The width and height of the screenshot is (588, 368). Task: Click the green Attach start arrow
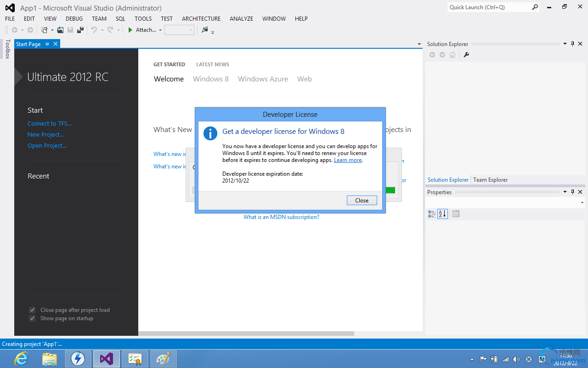pos(130,30)
